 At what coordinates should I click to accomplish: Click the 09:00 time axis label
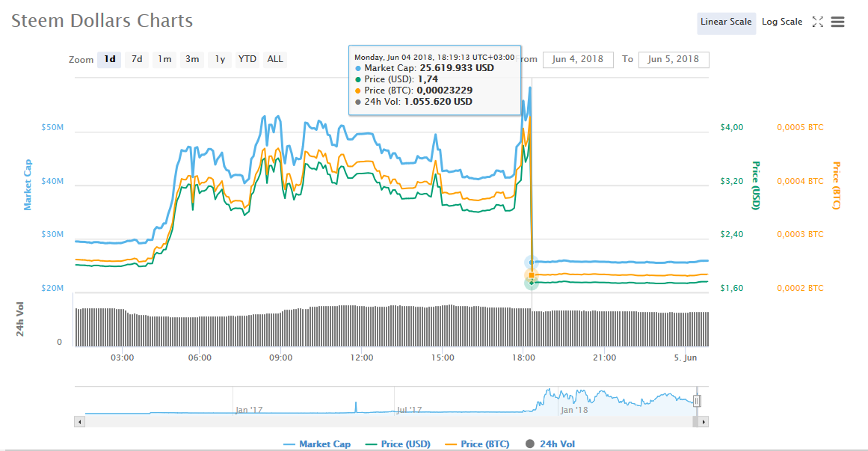click(280, 358)
